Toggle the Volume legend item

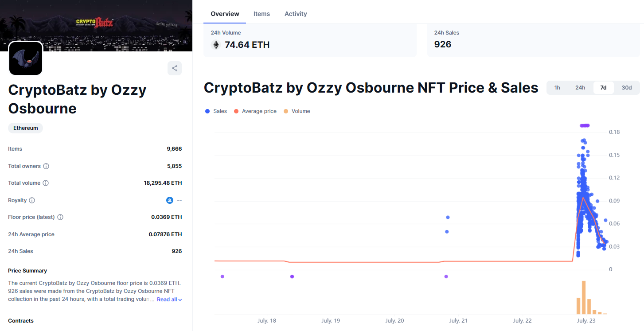297,111
